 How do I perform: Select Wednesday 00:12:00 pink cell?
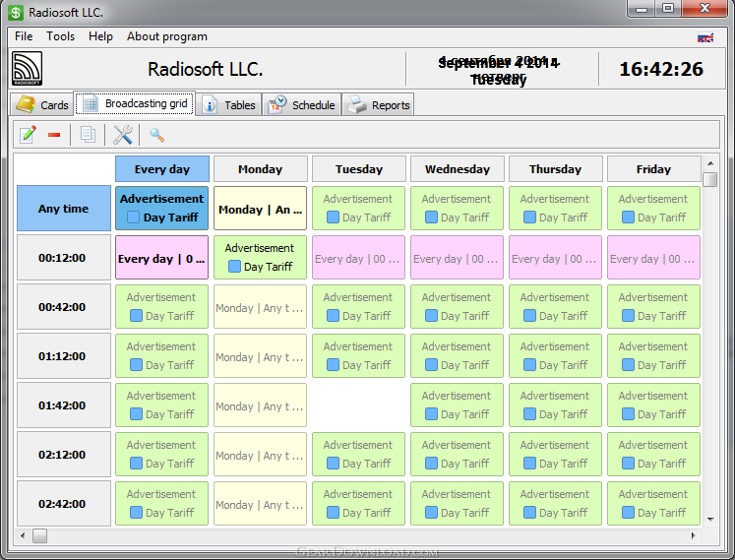click(457, 258)
